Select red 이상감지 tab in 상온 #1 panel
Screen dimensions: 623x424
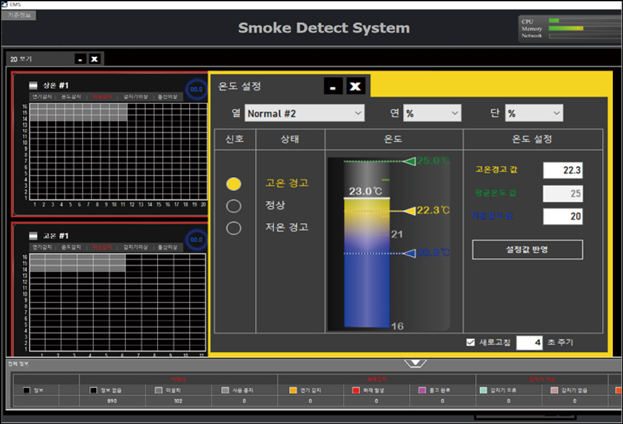pyautogui.click(x=102, y=97)
